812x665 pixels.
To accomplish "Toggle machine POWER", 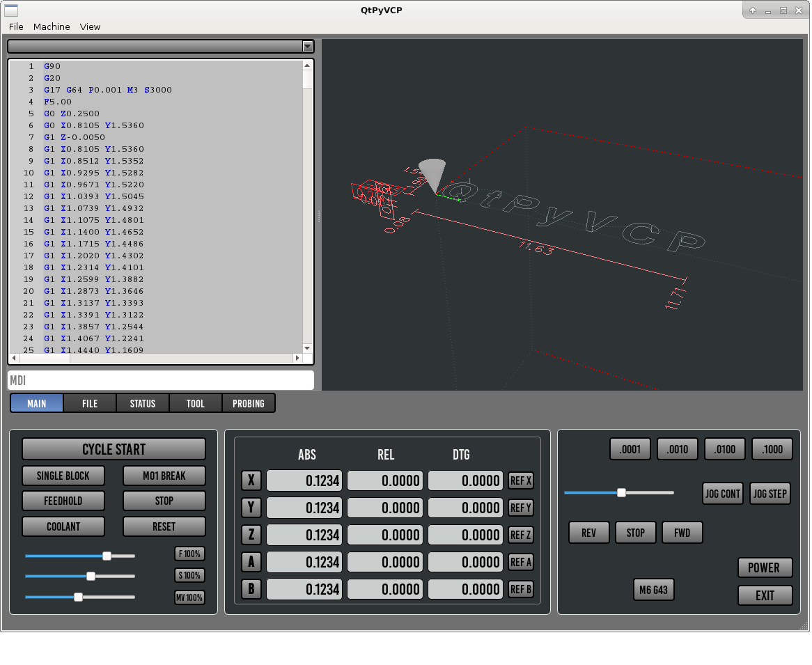I will click(765, 568).
